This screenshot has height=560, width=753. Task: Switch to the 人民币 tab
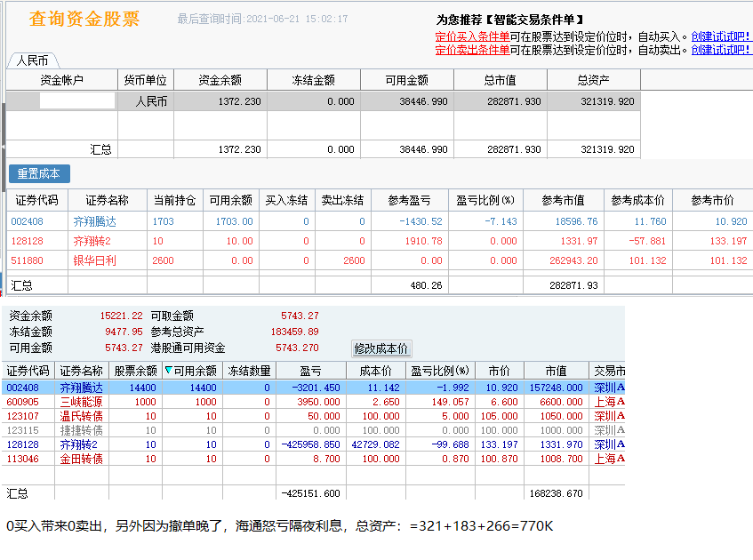[33, 61]
